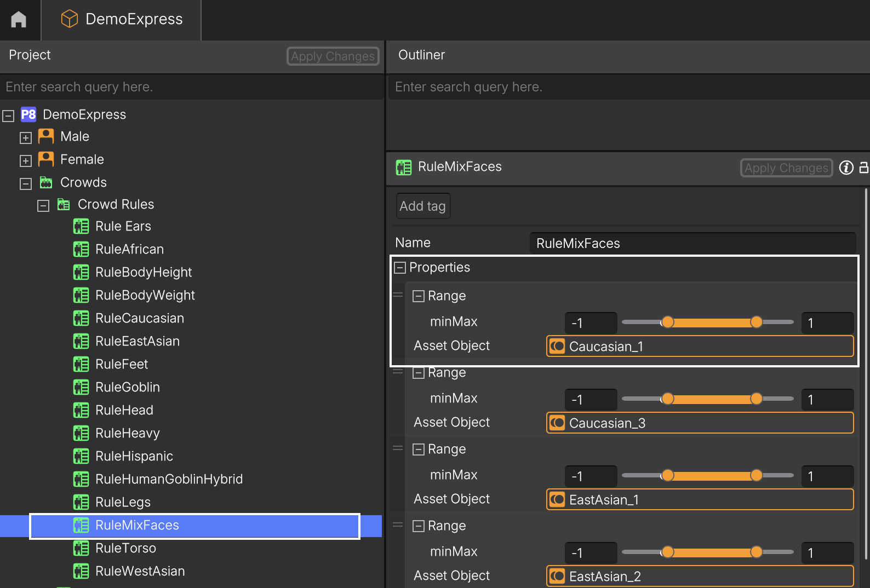Click the EastAsian_1 asset object icon
This screenshot has height=588, width=870.
point(557,499)
